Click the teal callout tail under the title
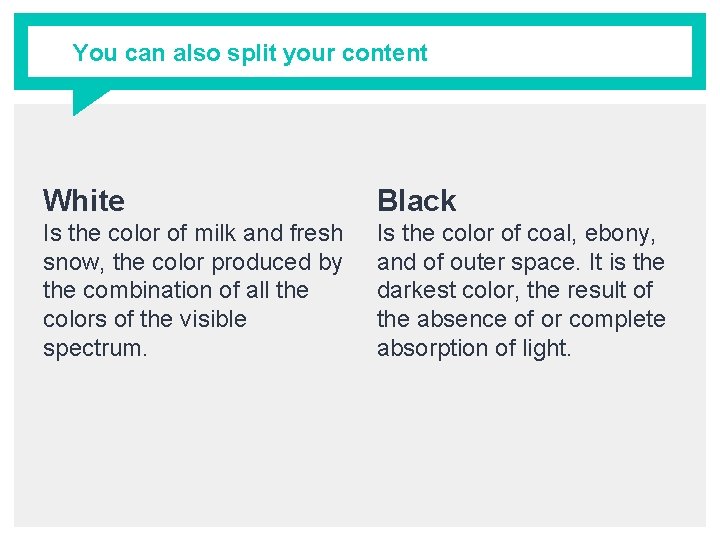Screen dimensions: 720x540 (86, 100)
